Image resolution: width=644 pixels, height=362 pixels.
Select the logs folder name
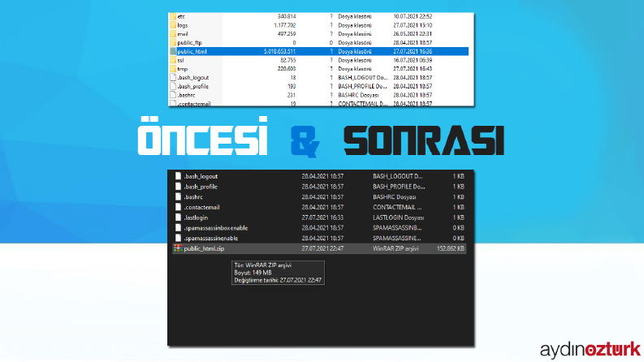pyautogui.click(x=183, y=25)
